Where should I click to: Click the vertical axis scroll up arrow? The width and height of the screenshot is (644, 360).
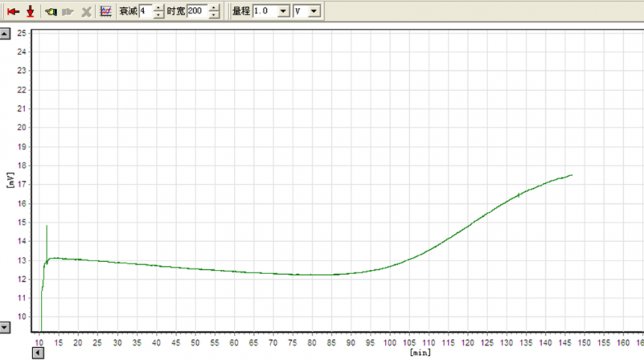click(x=5, y=34)
